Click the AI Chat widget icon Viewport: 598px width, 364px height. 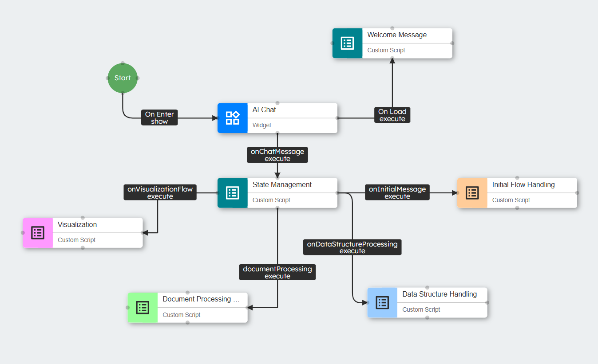(232, 118)
